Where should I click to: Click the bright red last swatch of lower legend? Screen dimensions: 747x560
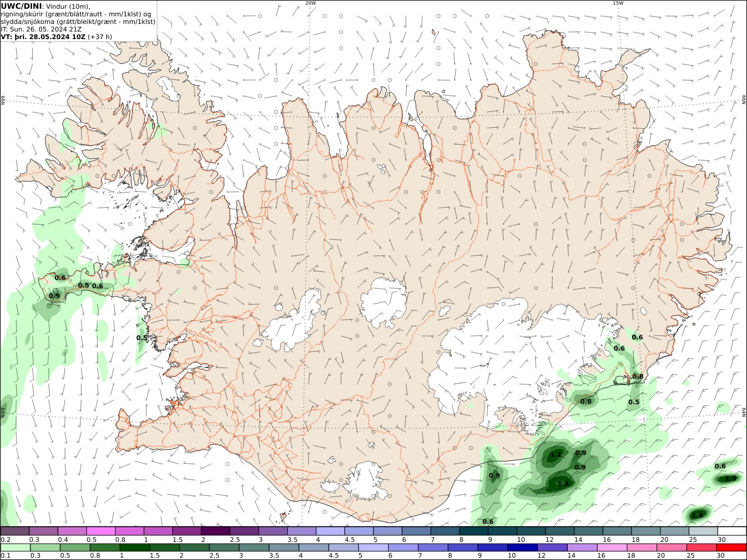[731, 548]
